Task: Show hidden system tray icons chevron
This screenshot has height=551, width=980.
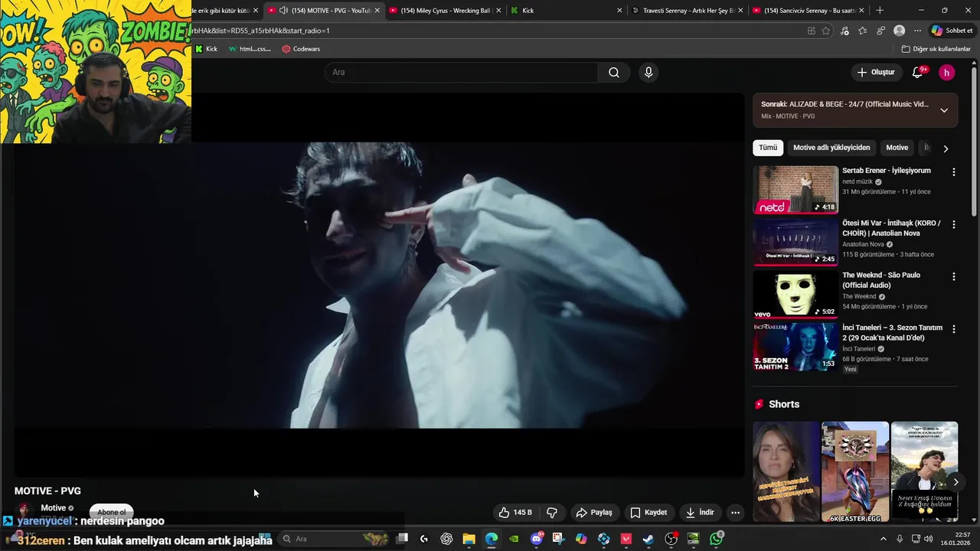Action: coord(883,539)
